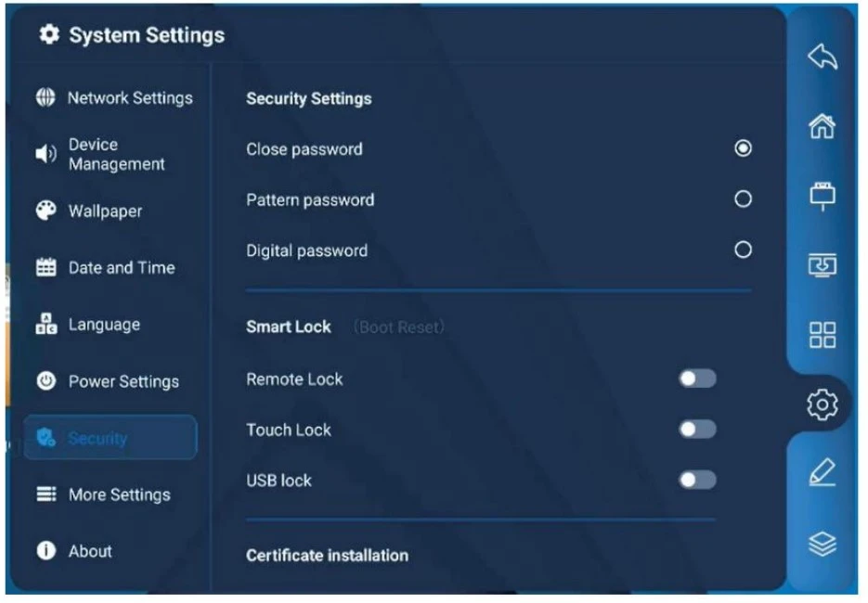Open the signboard icon in right bar
The image size is (868, 603).
823,196
